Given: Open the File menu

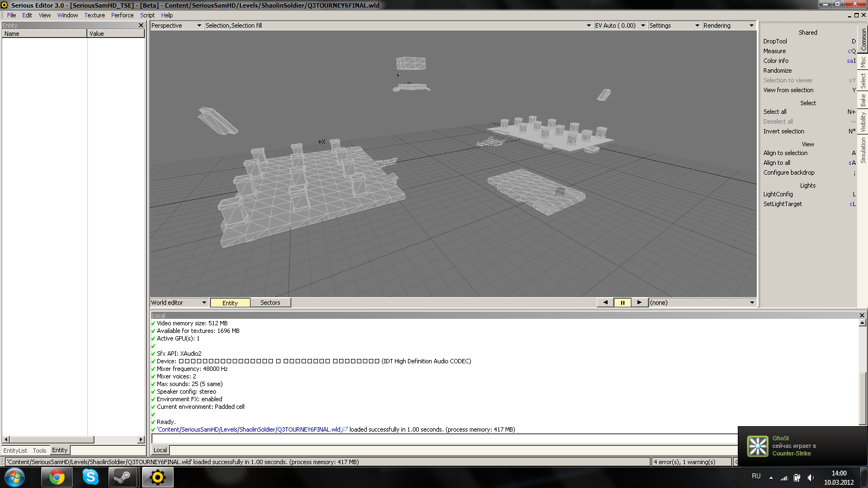Looking at the screenshot, I should pos(11,15).
